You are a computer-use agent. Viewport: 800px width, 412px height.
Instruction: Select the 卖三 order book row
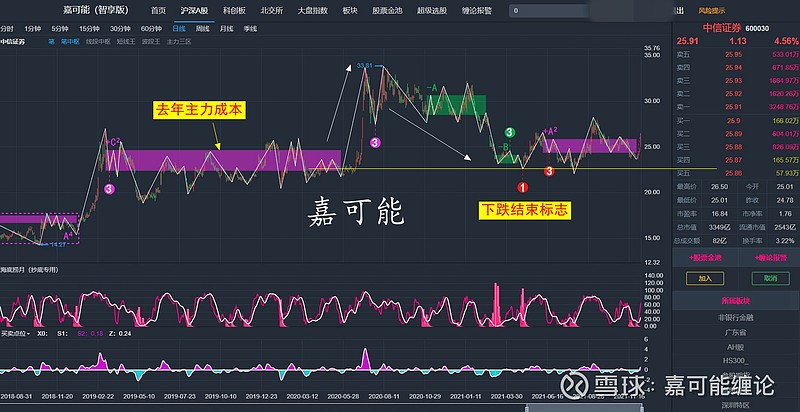click(736, 81)
